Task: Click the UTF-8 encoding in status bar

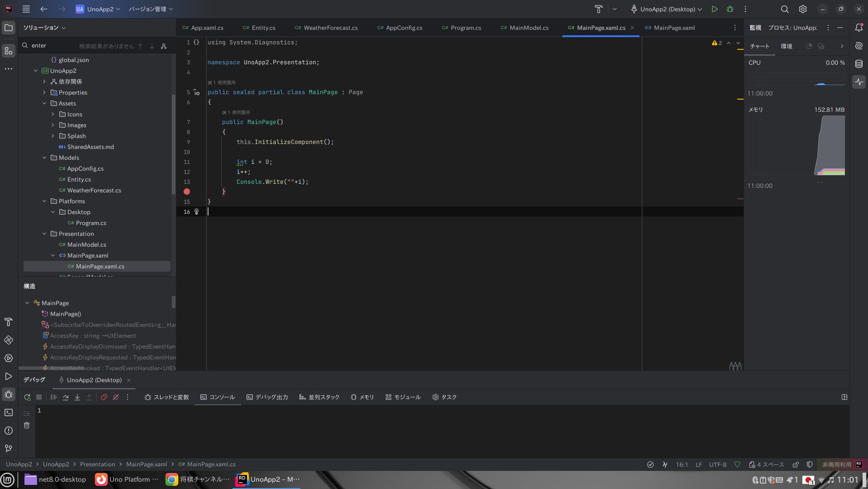Action: point(718,465)
